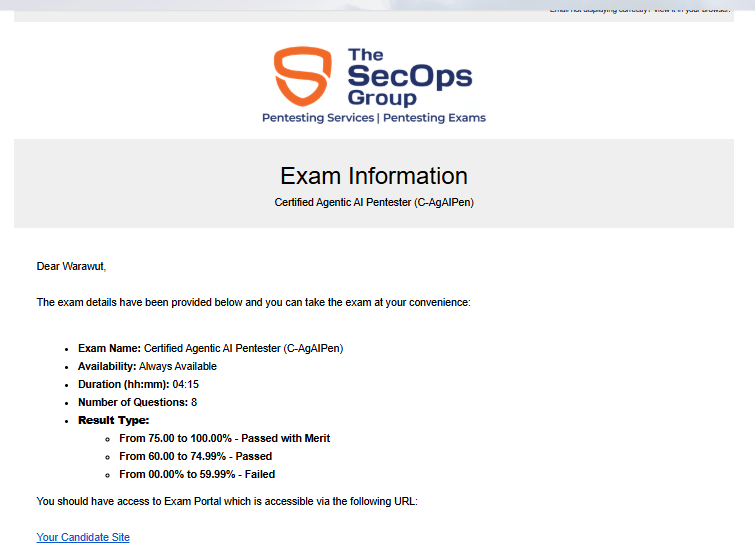Select the Passed with Merit range line
Screen dimensions: 755x544
click(224, 438)
